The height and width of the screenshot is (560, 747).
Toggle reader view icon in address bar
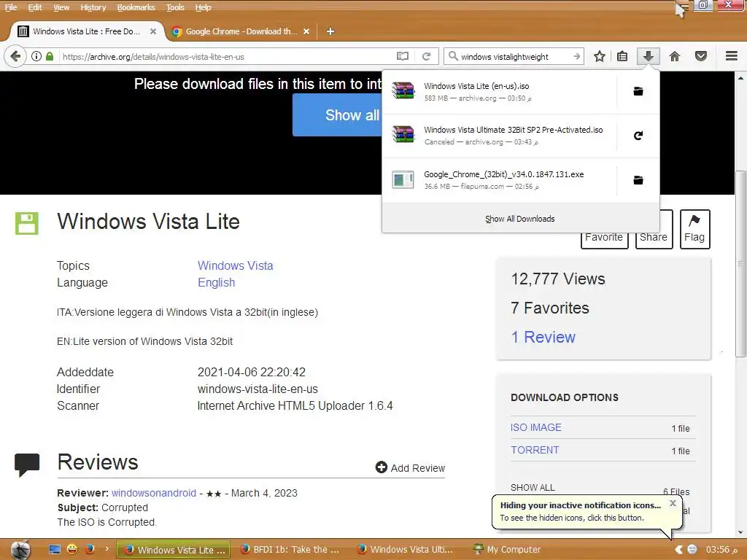click(403, 56)
